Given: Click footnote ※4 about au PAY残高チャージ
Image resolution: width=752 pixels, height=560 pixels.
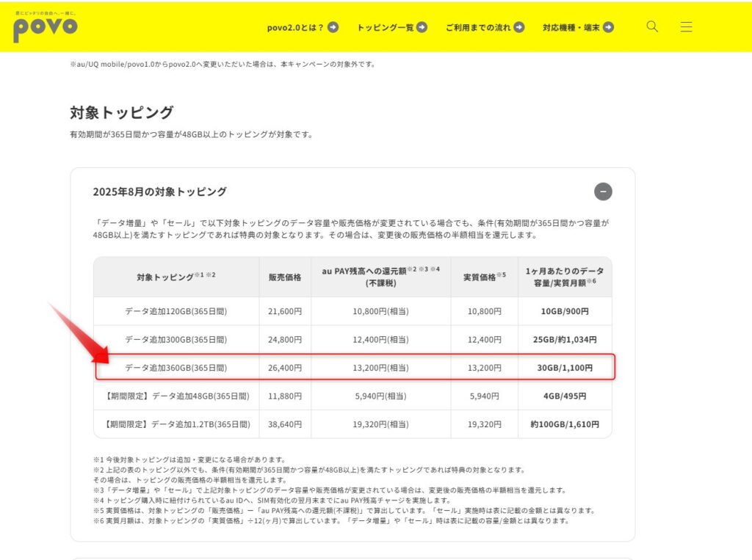Looking at the screenshot, I should (272, 500).
